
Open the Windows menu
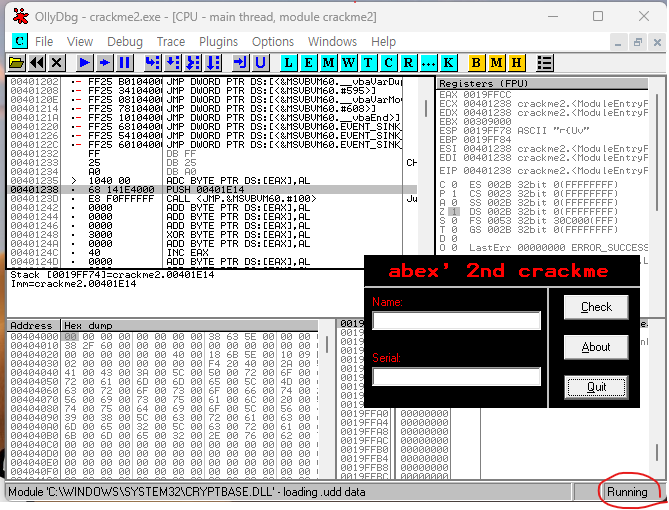pyautogui.click(x=332, y=42)
